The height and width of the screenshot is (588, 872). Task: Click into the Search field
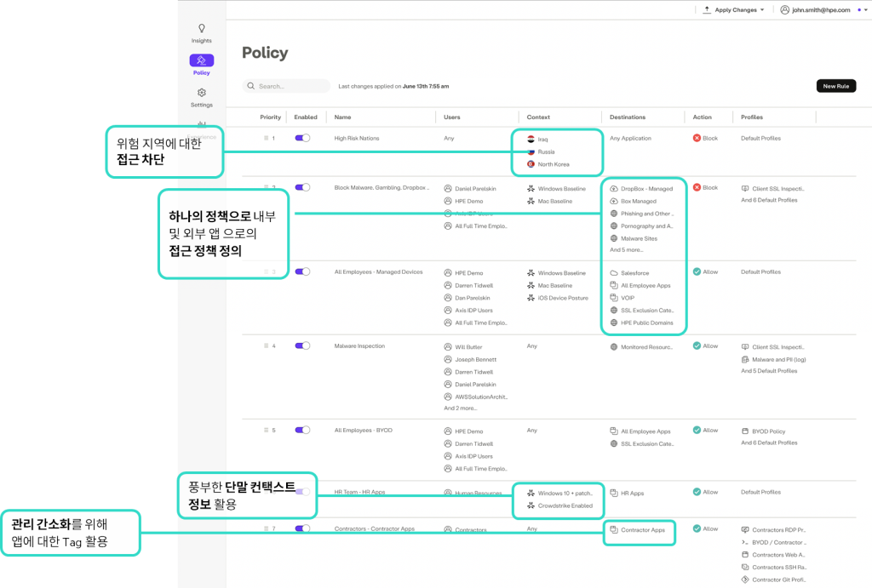[290, 86]
